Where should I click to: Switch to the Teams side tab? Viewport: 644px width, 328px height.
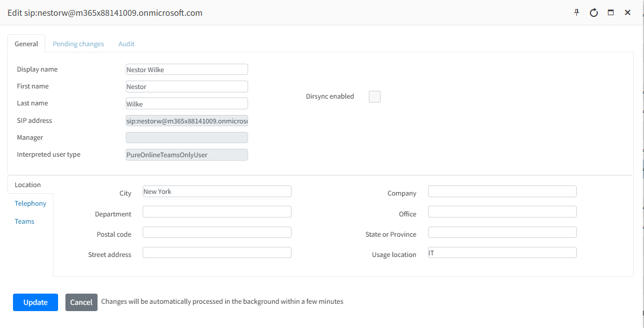(x=24, y=221)
